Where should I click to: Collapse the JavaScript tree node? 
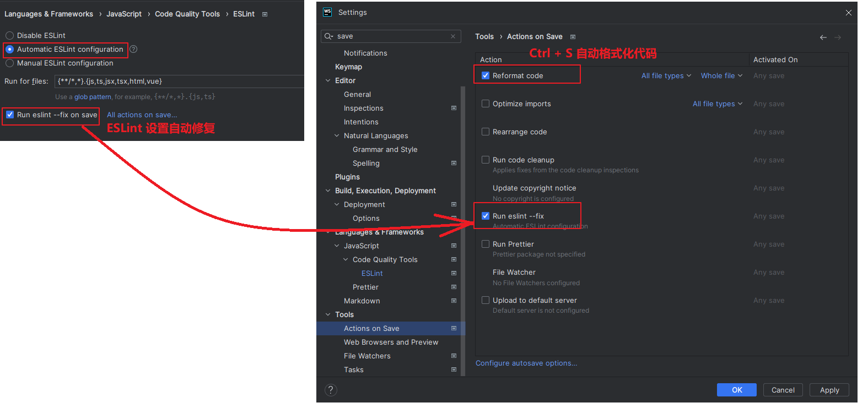click(337, 246)
